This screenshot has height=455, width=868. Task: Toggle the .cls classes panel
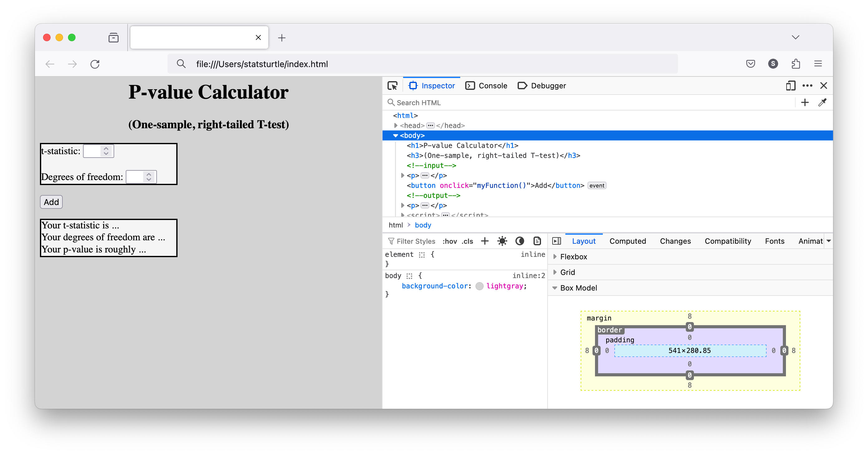pyautogui.click(x=467, y=241)
